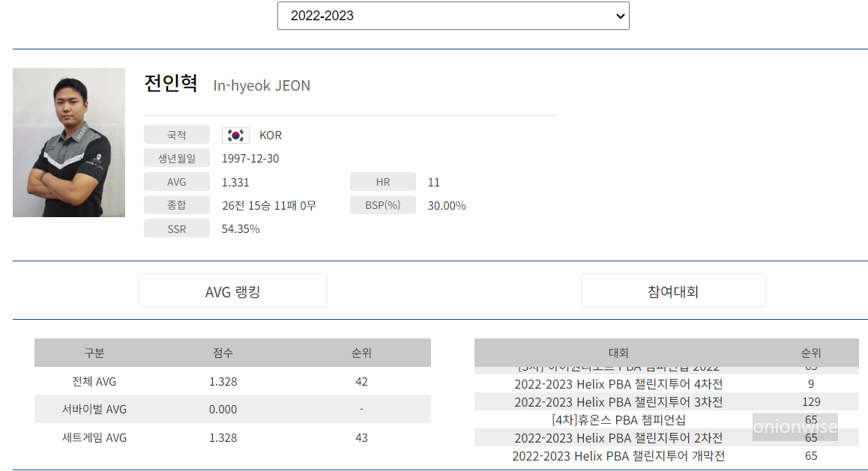Click the 종합 record badge

pyautogui.click(x=177, y=204)
